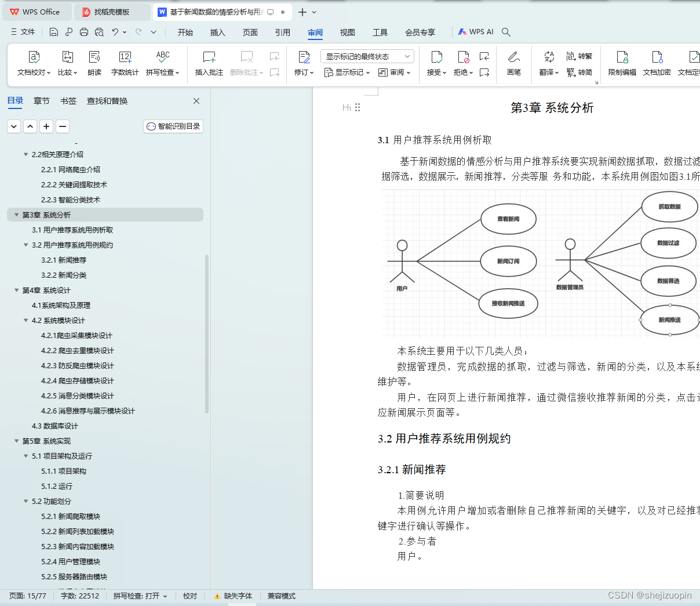Viewport: 700px width, 606px height.
Task: Close the navigation pane with X
Action: [196, 101]
